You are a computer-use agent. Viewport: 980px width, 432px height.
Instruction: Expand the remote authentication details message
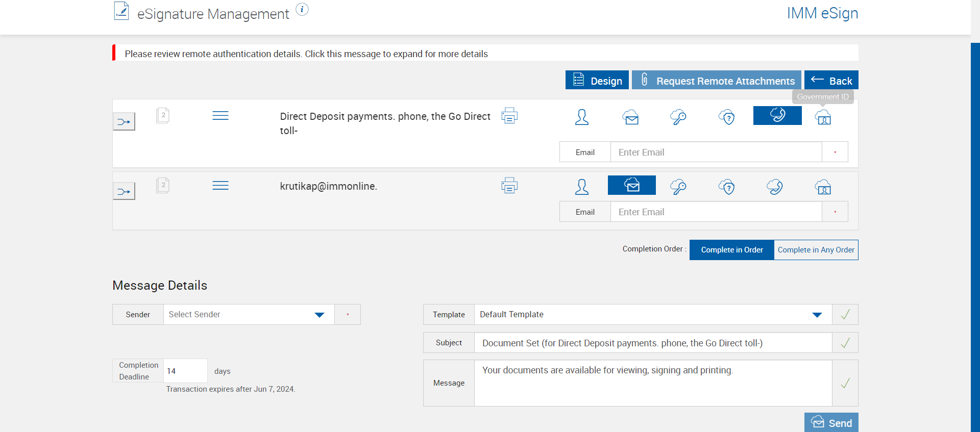coord(306,54)
